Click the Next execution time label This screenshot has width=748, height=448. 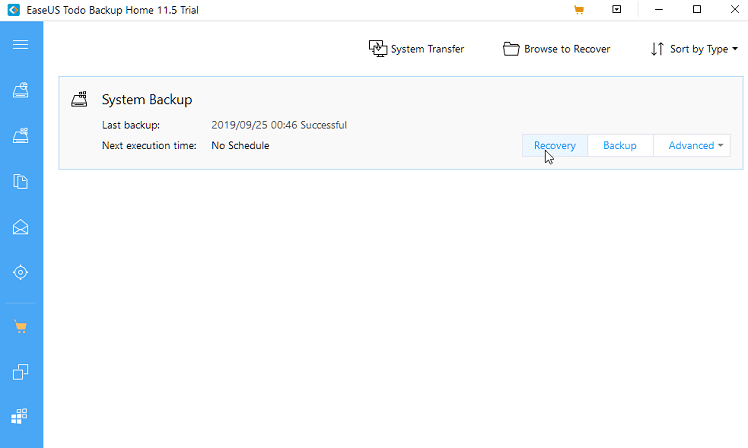[149, 146]
